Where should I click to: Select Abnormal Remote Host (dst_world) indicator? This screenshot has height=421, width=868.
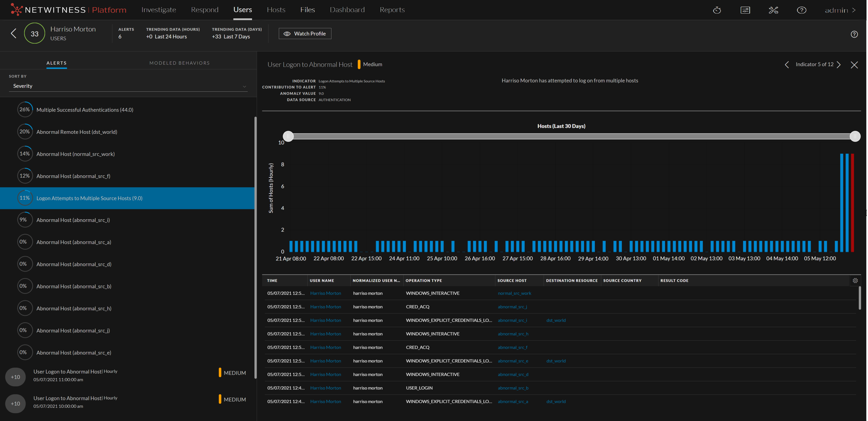(x=76, y=132)
